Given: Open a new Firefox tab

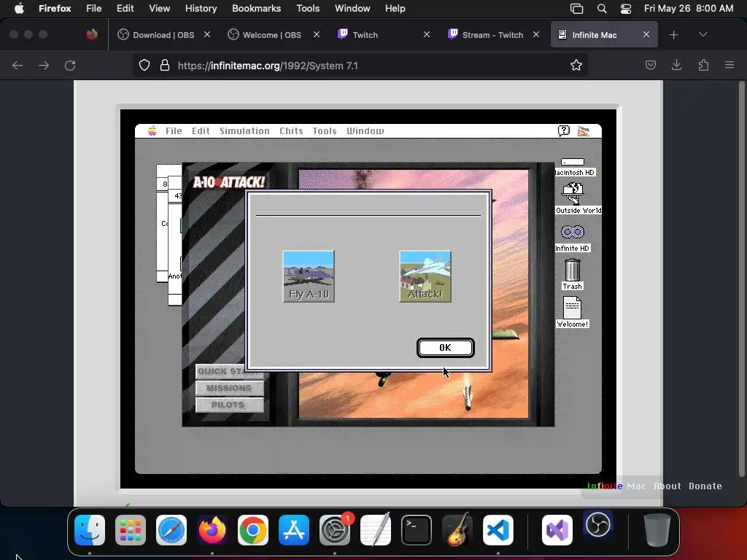Looking at the screenshot, I should pyautogui.click(x=673, y=35).
